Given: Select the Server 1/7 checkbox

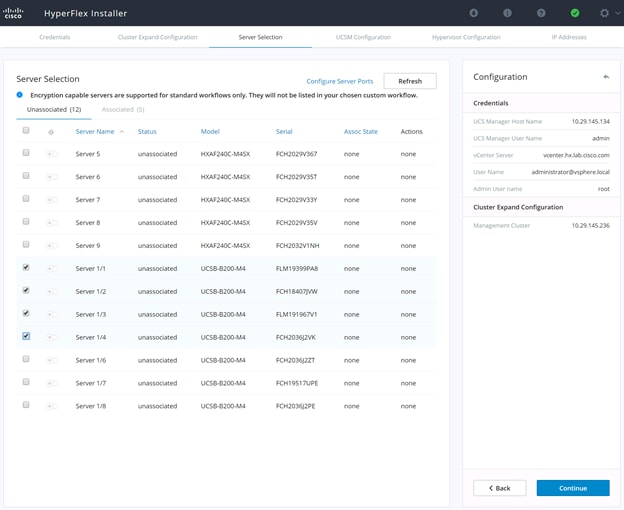Looking at the screenshot, I should click(x=26, y=382).
